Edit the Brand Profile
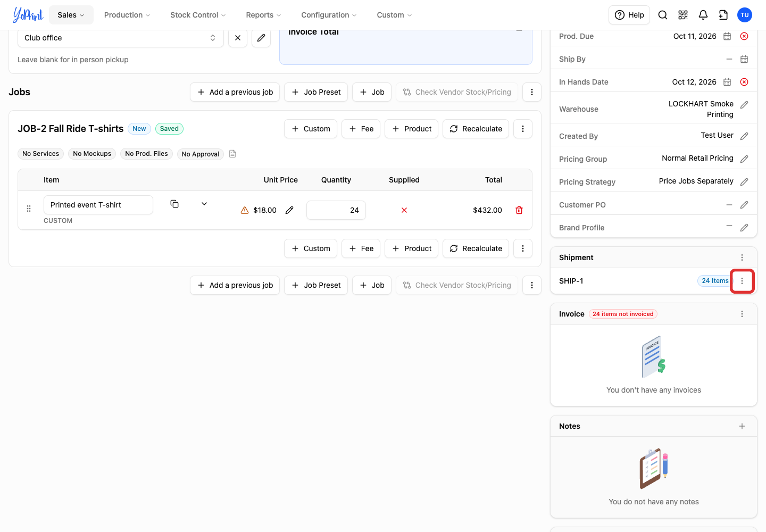The width and height of the screenshot is (766, 532). click(x=744, y=228)
